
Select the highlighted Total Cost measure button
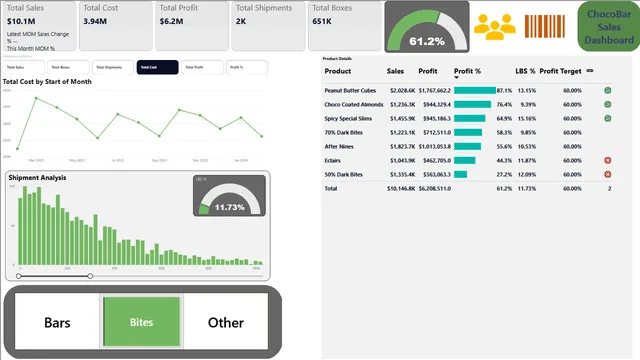158,67
